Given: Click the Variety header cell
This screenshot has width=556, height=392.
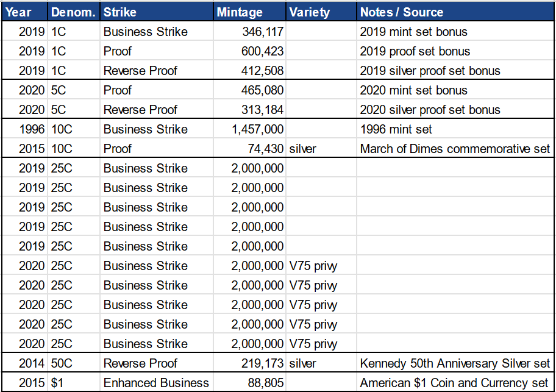Looking at the screenshot, I should point(321,12).
